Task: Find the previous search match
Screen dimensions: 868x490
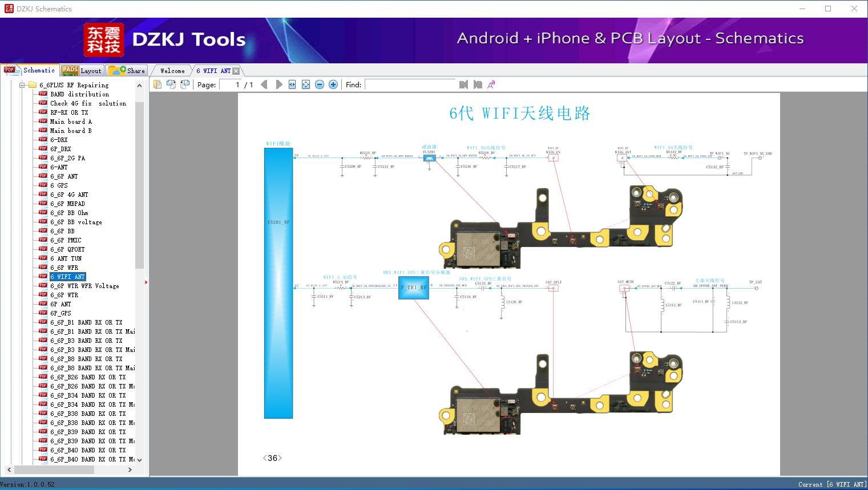Action: pyautogui.click(x=463, y=84)
